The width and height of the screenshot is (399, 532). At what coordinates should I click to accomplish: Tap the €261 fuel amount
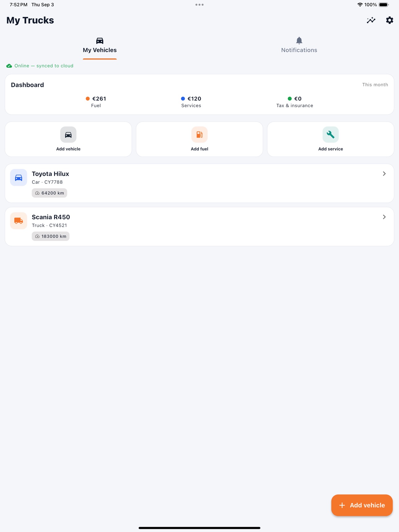tap(99, 99)
